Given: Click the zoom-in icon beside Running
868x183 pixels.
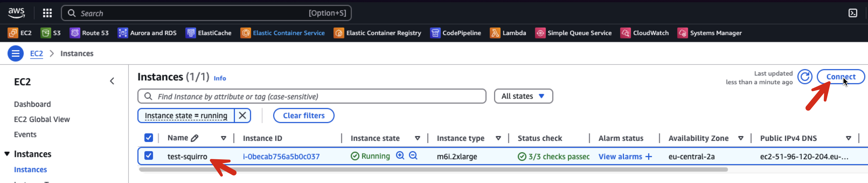Looking at the screenshot, I should click(x=400, y=156).
